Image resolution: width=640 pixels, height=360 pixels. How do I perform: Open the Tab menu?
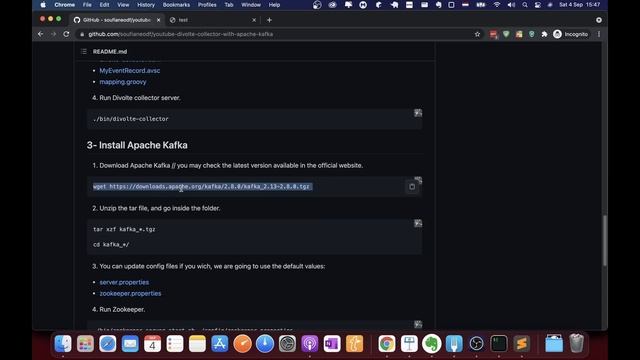(x=229, y=5)
